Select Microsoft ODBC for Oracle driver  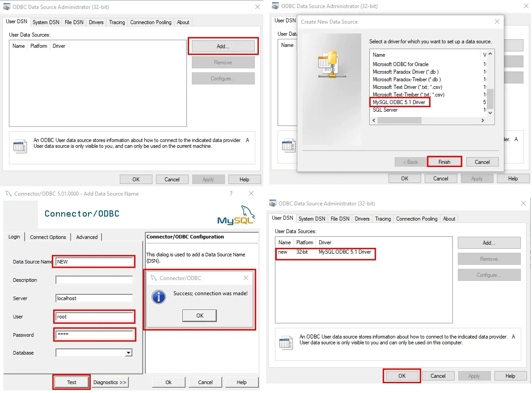[401, 64]
